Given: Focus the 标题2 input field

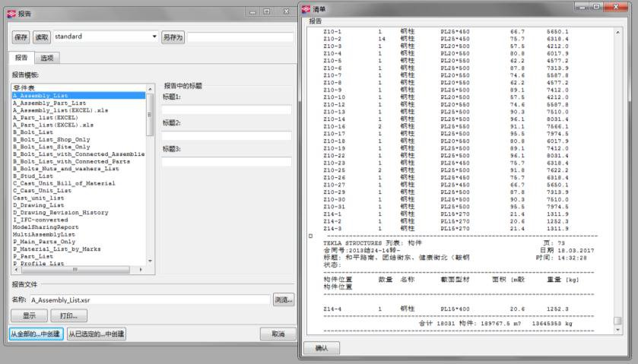Looking at the screenshot, I should pyautogui.click(x=227, y=136).
